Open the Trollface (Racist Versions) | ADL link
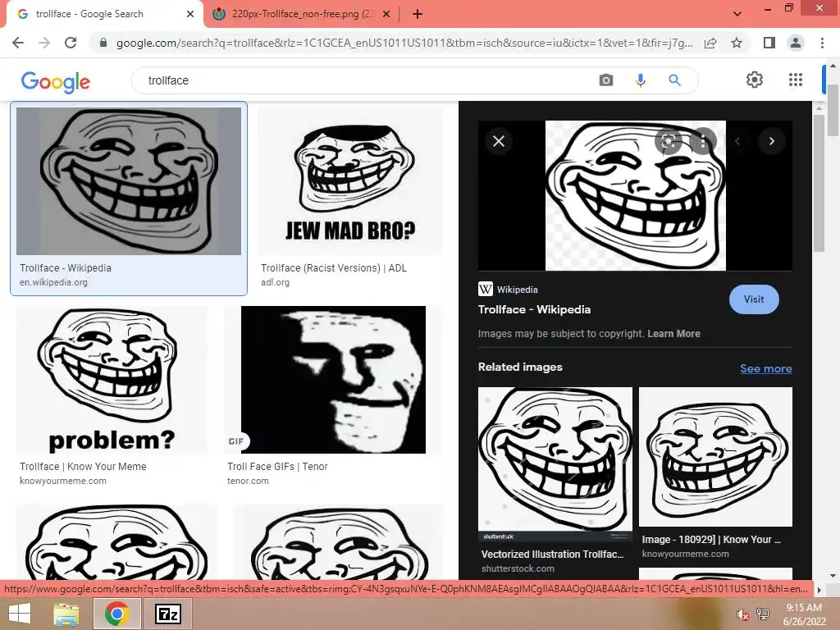 334,268
